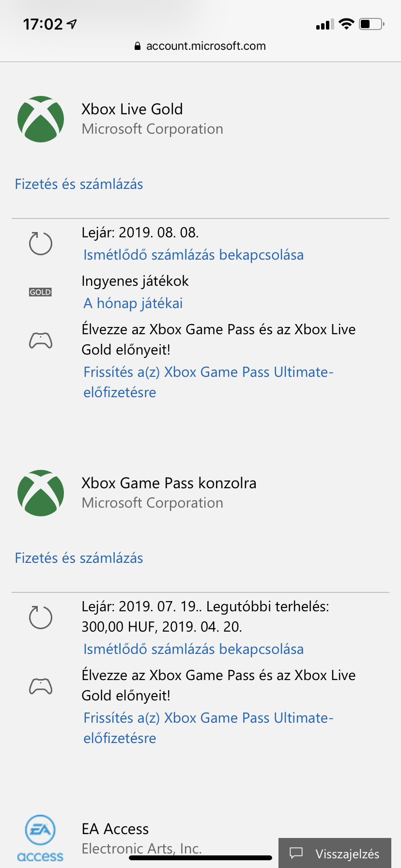The height and width of the screenshot is (868, 401).
Task: Turn on recurring billing for Game Pass konzolra
Action: coord(193,649)
